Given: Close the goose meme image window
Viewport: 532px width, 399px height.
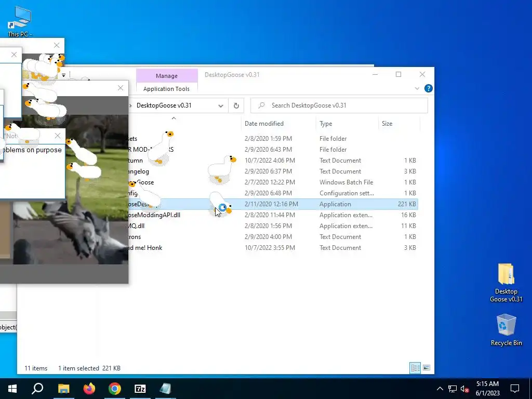Looking at the screenshot, I should [121, 88].
